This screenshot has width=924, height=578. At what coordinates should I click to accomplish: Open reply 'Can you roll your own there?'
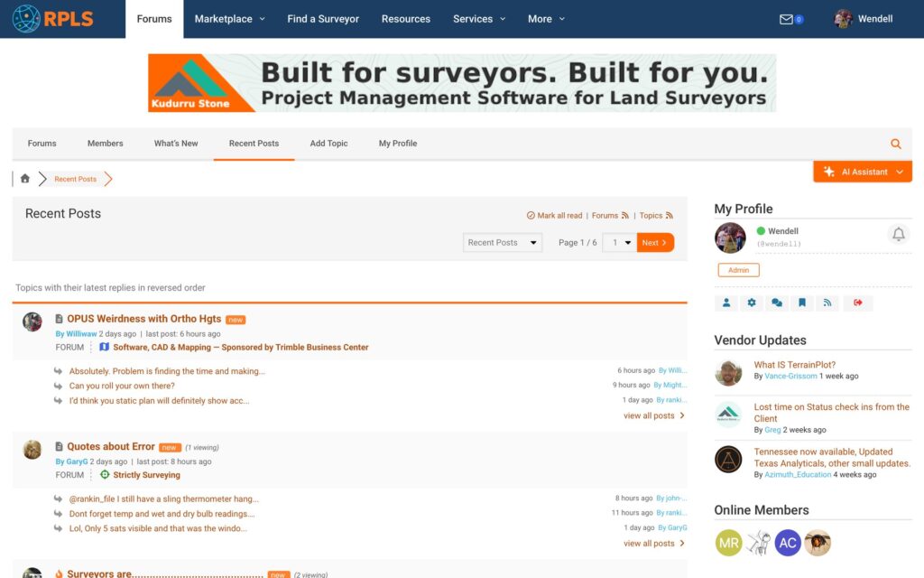click(122, 386)
